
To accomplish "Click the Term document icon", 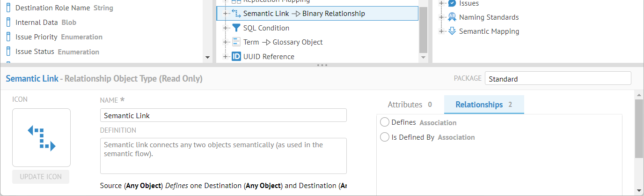I will [x=236, y=42].
